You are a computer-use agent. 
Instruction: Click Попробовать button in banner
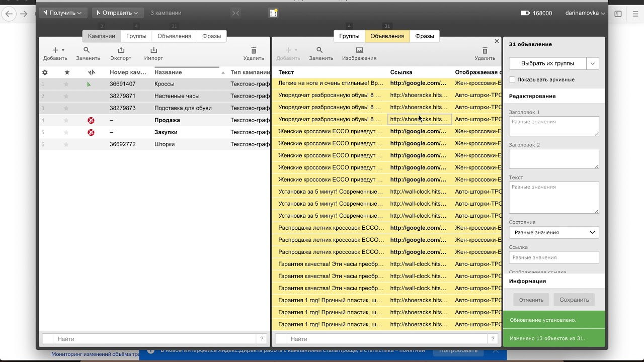(458, 350)
